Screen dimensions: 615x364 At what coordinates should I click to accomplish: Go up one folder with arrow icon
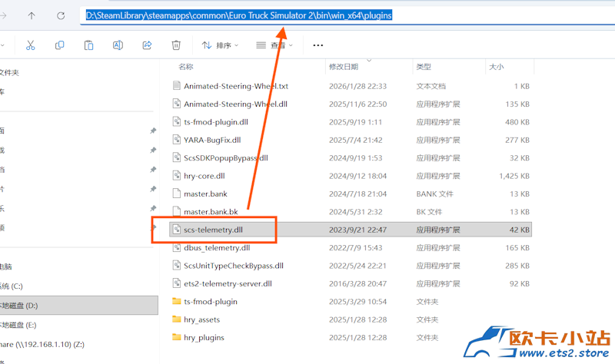coord(32,15)
